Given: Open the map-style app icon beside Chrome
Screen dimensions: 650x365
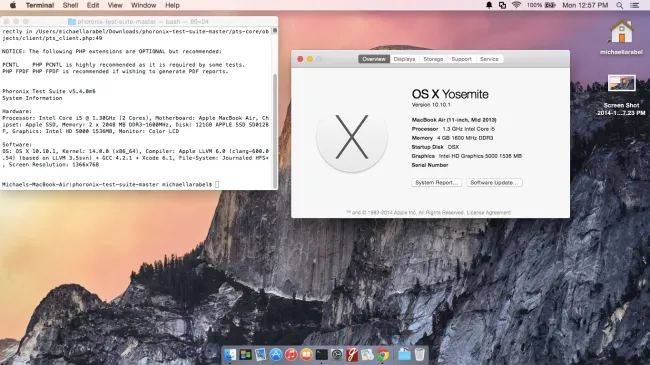Looking at the screenshot, I should [367, 355].
